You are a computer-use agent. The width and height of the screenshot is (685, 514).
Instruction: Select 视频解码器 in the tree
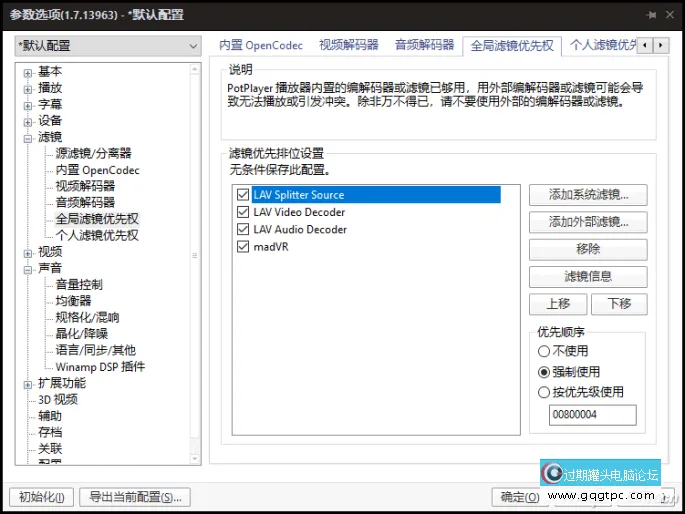[85, 186]
